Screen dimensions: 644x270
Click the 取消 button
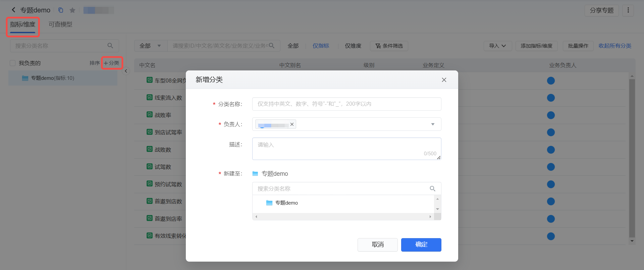[377, 245]
